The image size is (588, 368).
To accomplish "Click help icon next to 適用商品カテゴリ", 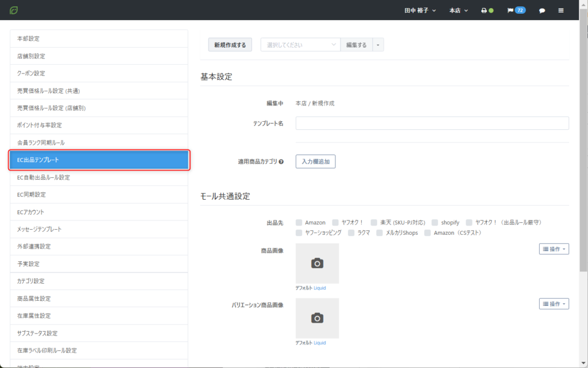I will tap(281, 162).
